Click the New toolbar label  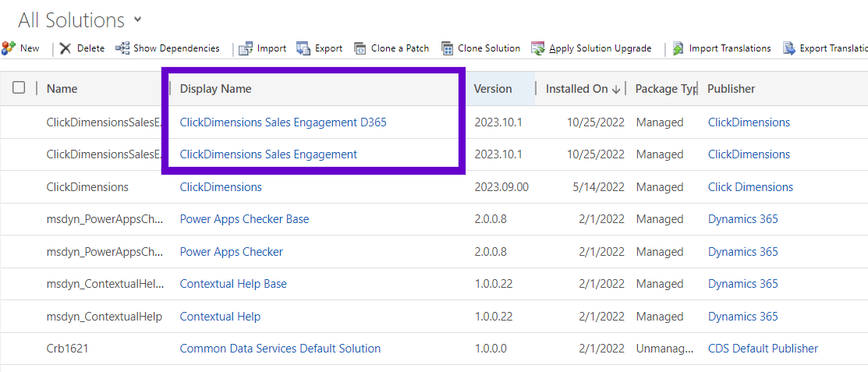tap(30, 48)
